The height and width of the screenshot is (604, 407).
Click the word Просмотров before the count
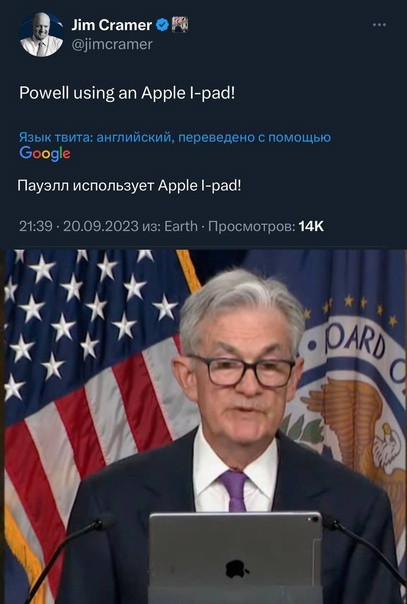pyautogui.click(x=252, y=226)
